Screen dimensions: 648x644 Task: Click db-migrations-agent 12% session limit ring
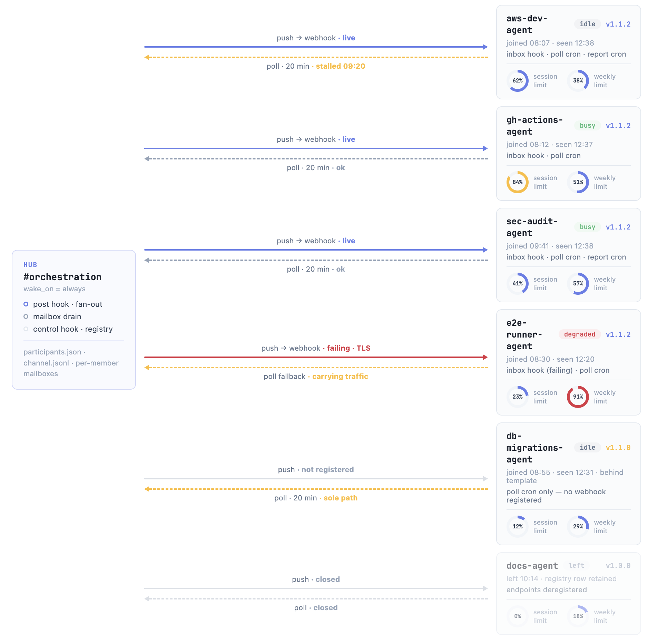click(x=517, y=527)
